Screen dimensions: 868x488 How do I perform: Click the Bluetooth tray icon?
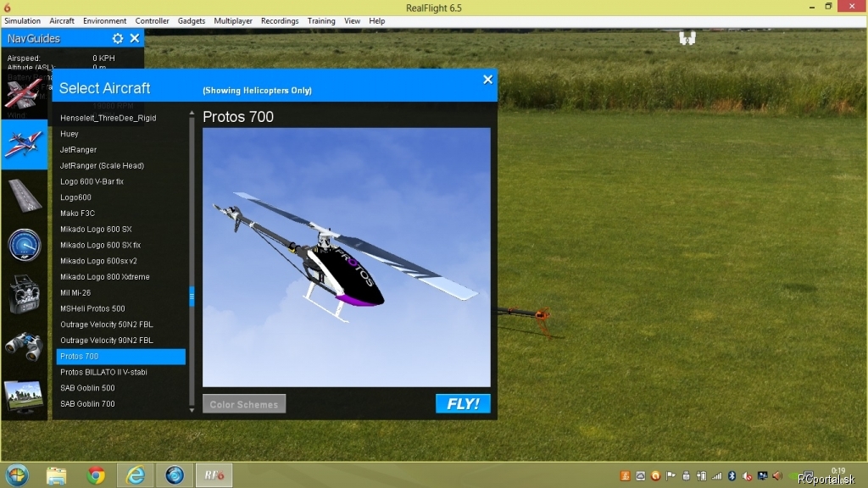[x=732, y=476]
